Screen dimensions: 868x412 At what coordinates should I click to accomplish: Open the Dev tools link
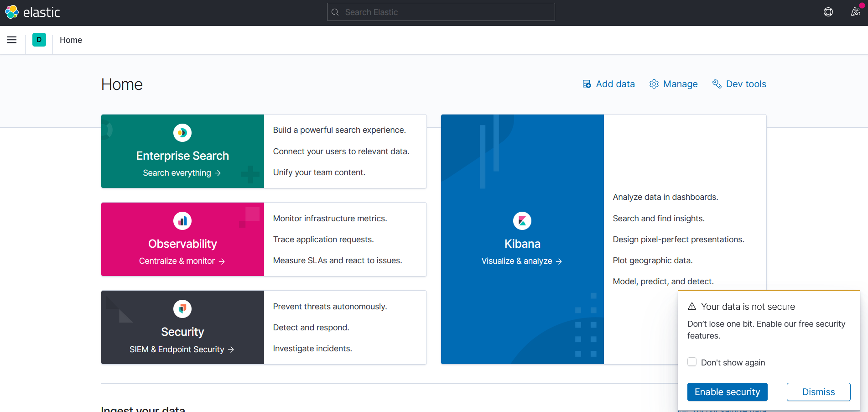click(x=739, y=84)
